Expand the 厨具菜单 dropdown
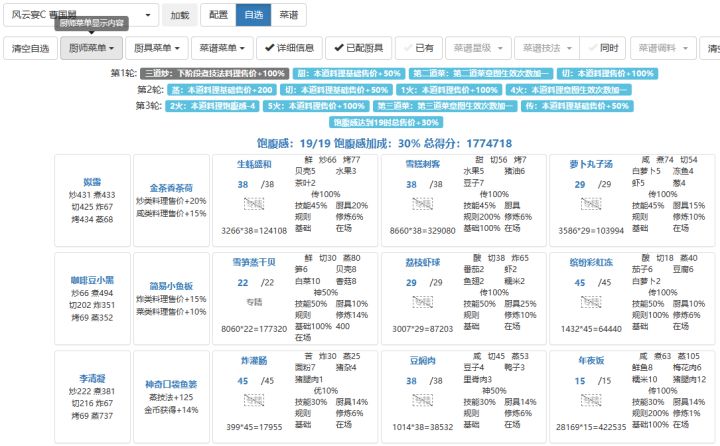Image resolution: width=720 pixels, height=446 pixels. (x=157, y=48)
